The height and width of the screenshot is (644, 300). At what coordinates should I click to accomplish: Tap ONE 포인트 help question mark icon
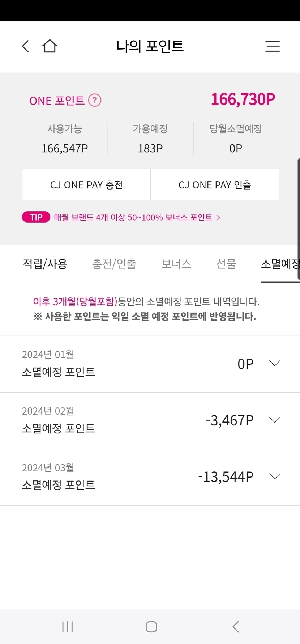tap(95, 100)
